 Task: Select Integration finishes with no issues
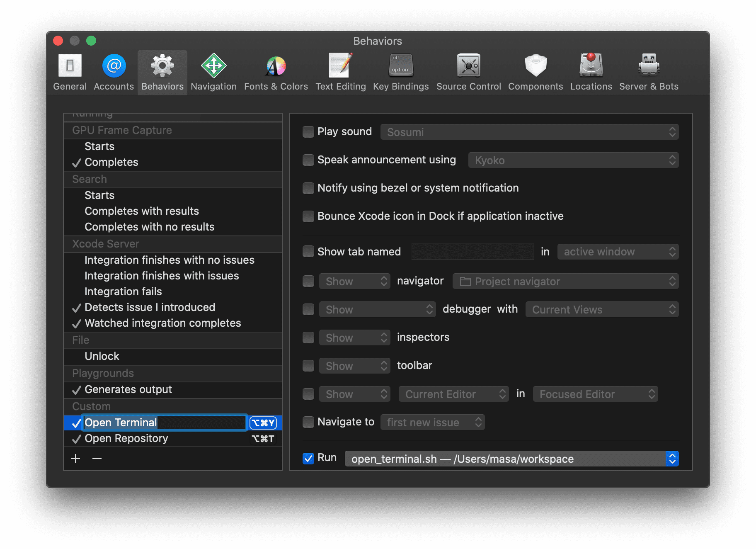click(173, 260)
